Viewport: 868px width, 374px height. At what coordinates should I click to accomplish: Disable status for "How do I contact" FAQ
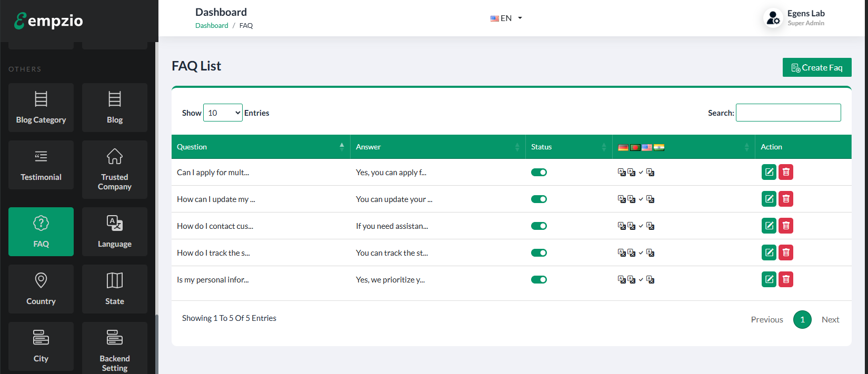[538, 226]
